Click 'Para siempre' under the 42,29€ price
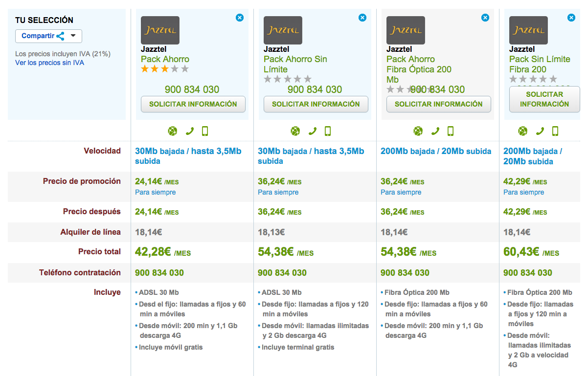 (x=524, y=192)
